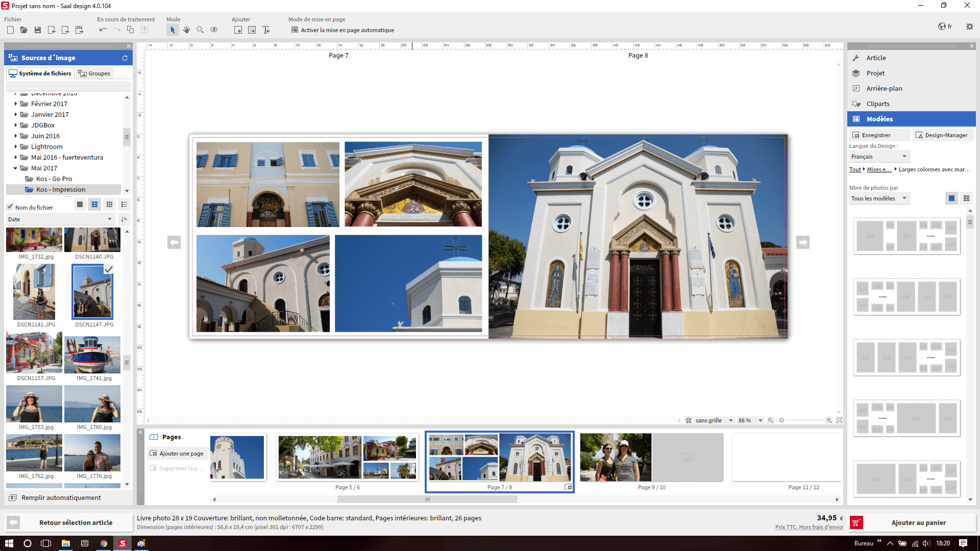Insert a text frame
The width and height of the screenshot is (980, 551).
(266, 30)
